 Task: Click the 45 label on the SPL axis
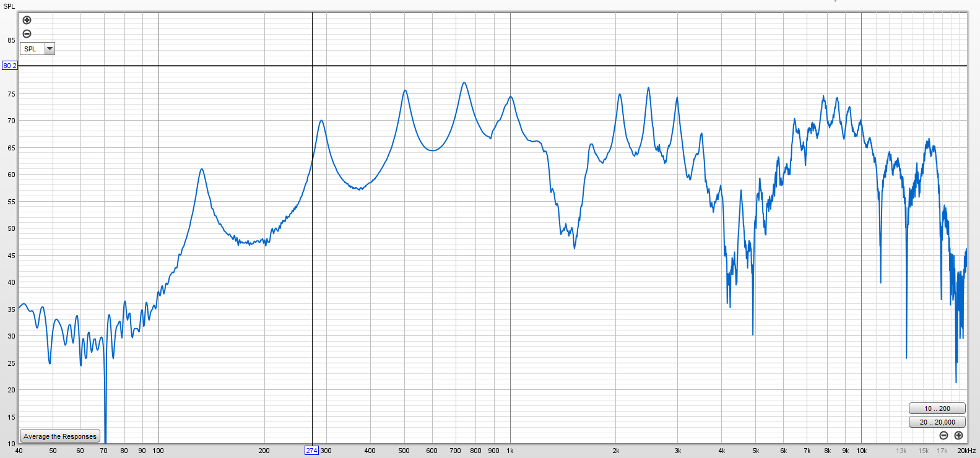(x=11, y=256)
